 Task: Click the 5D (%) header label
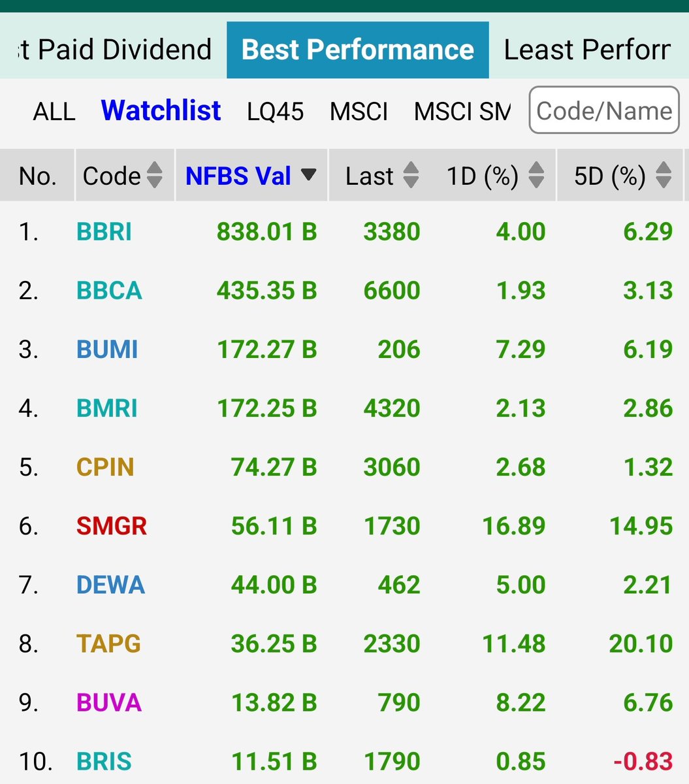[610, 176]
